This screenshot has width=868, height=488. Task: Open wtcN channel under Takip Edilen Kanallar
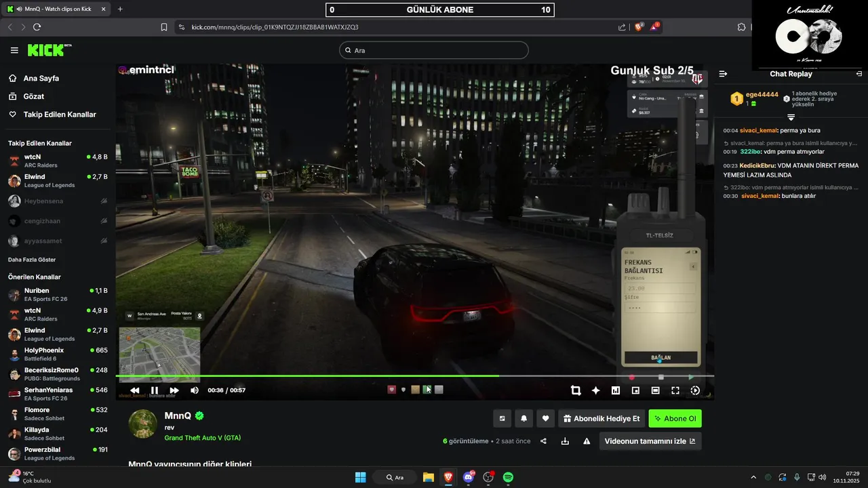point(58,161)
